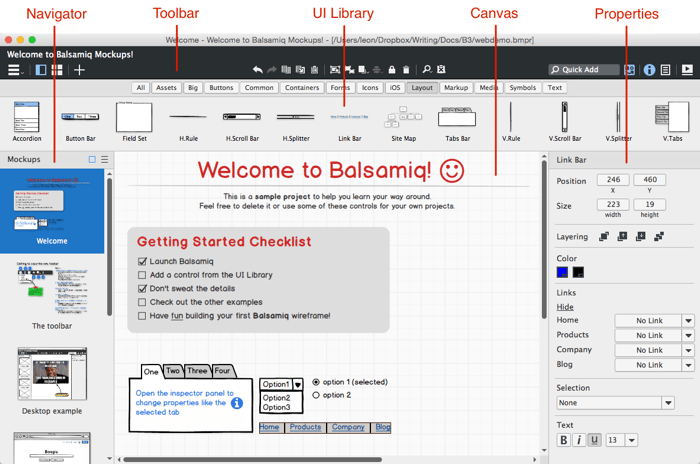The image size is (700, 464).
Task: Select the 'option 2' radio button
Action: pos(317,395)
